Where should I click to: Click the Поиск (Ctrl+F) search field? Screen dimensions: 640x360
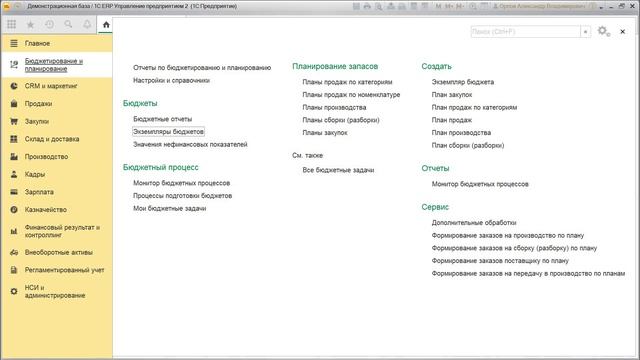click(525, 31)
